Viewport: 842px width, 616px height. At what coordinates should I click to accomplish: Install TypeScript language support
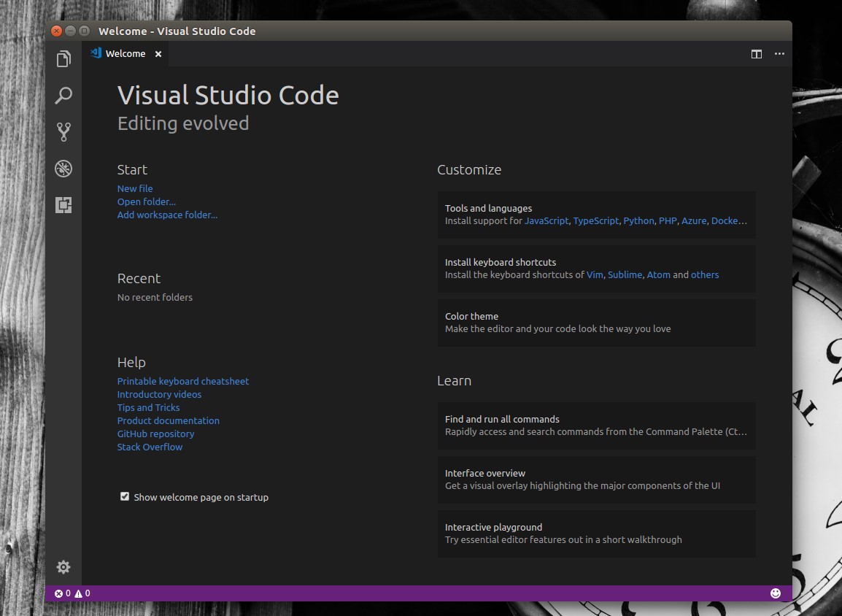point(595,220)
